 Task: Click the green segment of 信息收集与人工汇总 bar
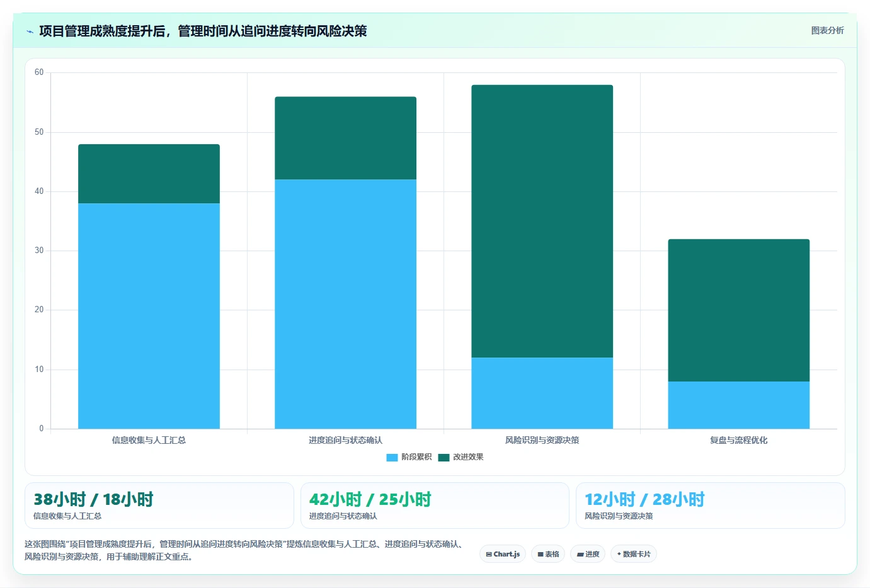(x=149, y=174)
